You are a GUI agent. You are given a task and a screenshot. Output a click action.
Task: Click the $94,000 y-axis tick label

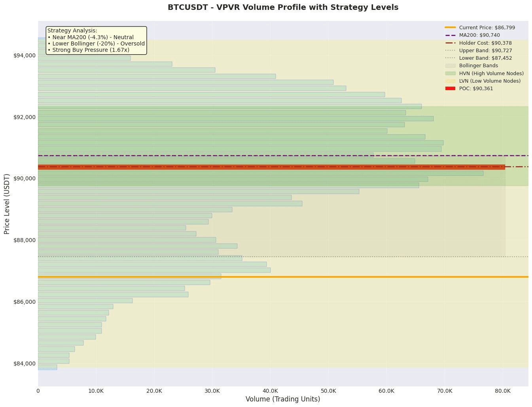(25, 55)
